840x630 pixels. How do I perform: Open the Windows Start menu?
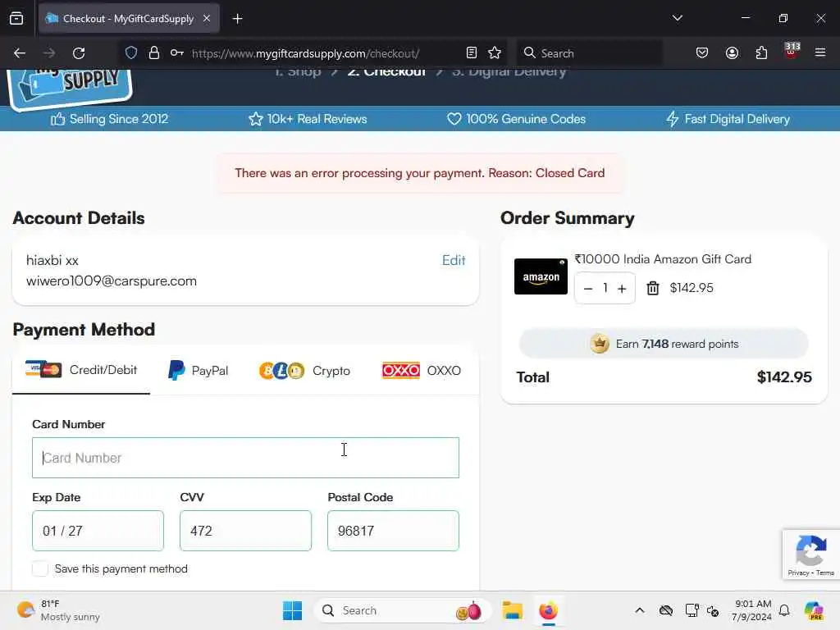293,610
